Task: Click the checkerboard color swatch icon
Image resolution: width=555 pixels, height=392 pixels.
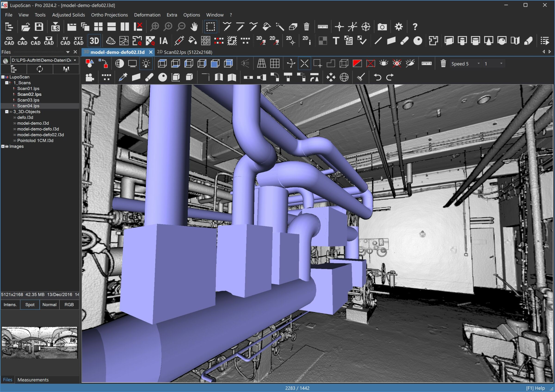Action: 322,41
